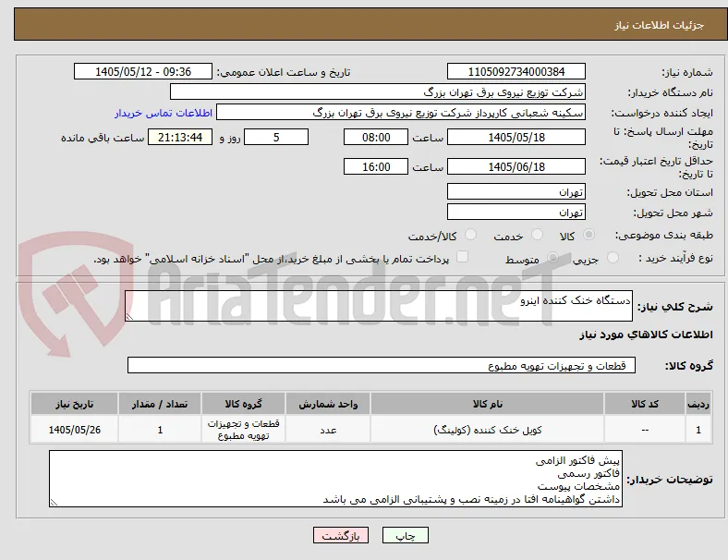728x560 pixels.
Task: Click the row group cell قطعات و تجهیزات تهویه مطبوع
Action: 243,430
